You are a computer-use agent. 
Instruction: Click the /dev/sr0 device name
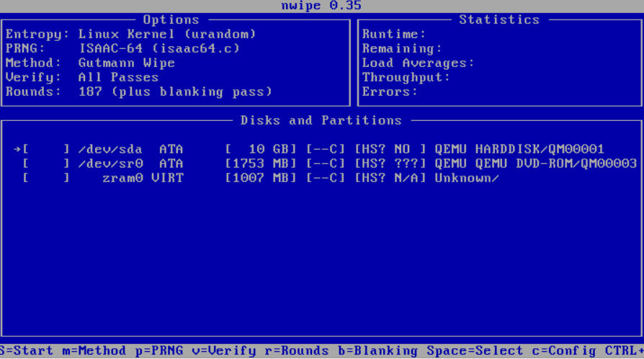[110, 163]
